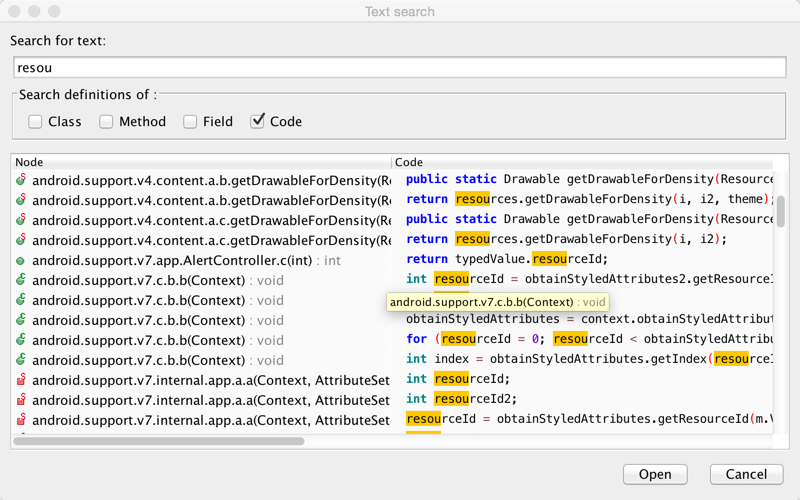Uncheck the Code checkbox

(x=258, y=122)
